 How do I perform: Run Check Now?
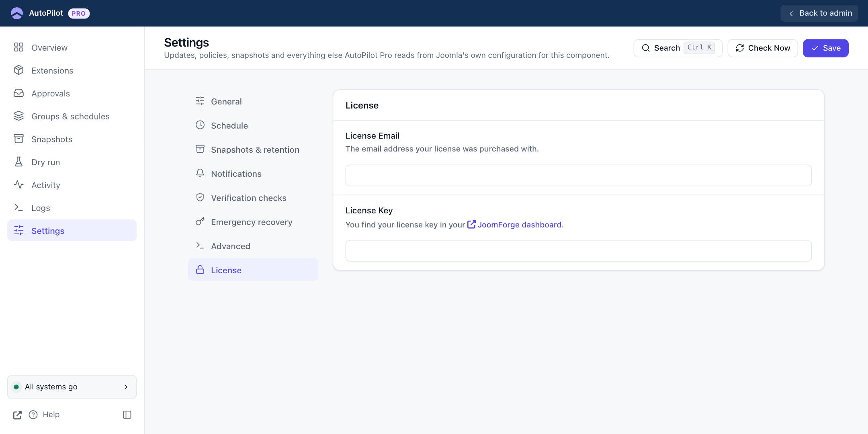coord(763,48)
